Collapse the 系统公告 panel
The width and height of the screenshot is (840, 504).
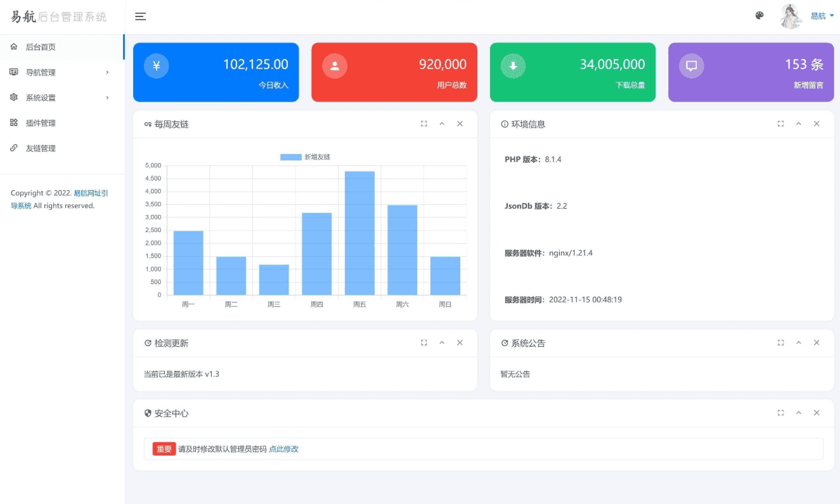[799, 342]
